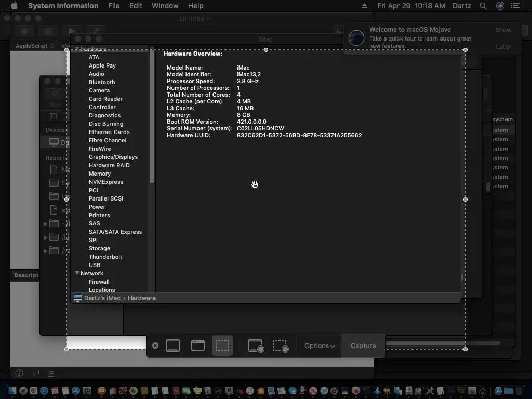The width and height of the screenshot is (532, 399).
Task: Select Audio in sidebar
Action: tap(96, 74)
